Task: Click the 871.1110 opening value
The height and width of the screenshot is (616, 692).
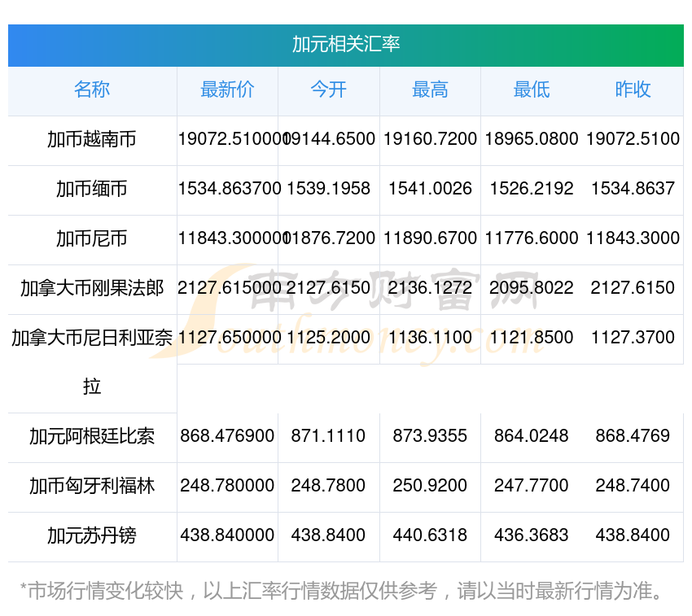Action: [x=328, y=436]
